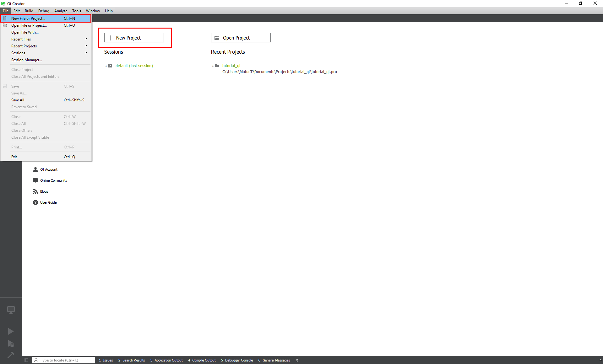603x364 pixels.
Task: Click the Sessions heading on welcome page
Action: [x=114, y=52]
